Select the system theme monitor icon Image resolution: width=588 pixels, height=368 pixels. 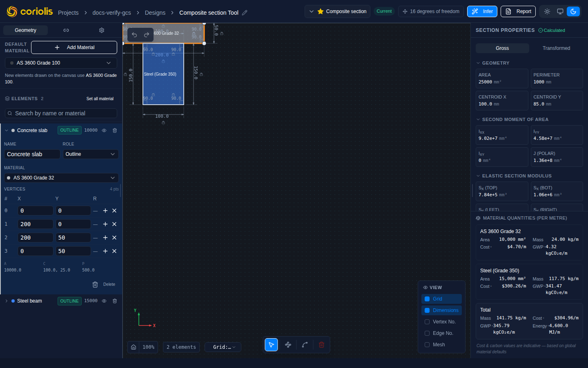tap(560, 11)
